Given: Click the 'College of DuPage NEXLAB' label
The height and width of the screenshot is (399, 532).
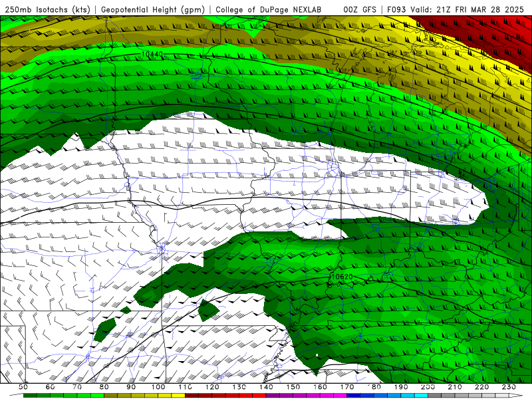Looking at the screenshot, I should point(269,9).
